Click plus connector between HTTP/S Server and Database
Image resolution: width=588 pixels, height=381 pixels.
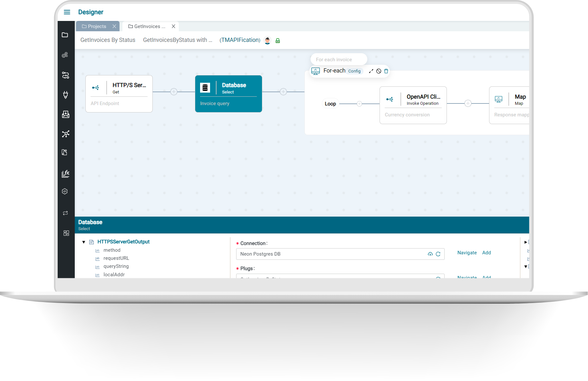(x=174, y=92)
